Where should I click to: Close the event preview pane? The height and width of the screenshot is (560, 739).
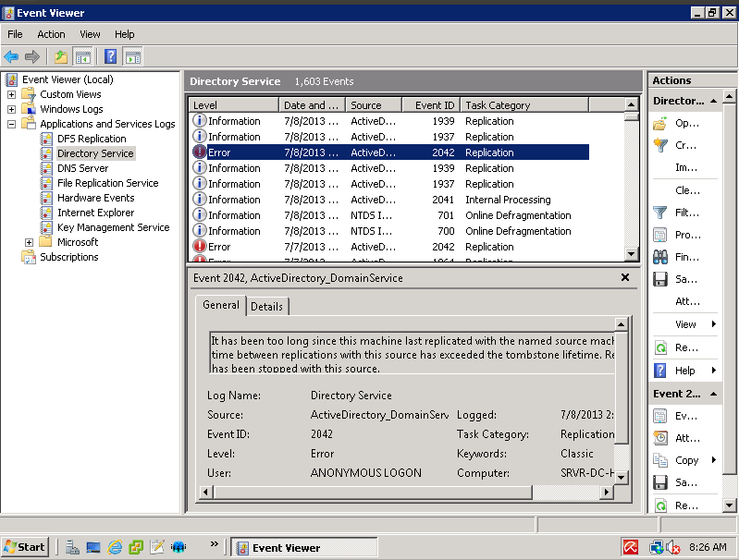click(x=625, y=277)
